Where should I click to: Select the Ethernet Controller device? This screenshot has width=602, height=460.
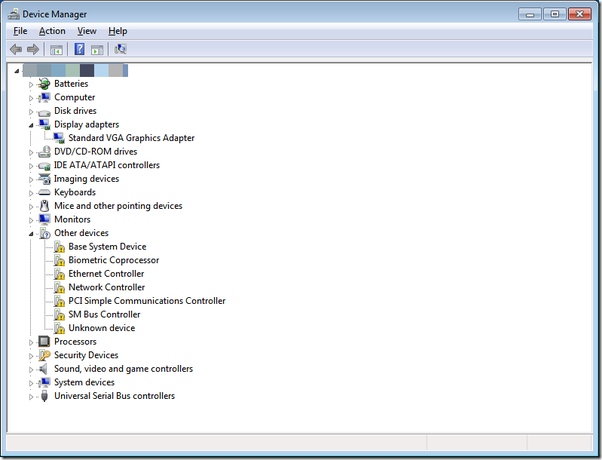click(106, 274)
